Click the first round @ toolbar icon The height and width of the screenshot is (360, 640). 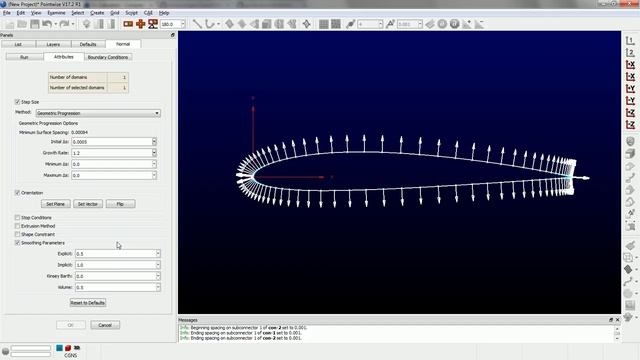[442, 24]
